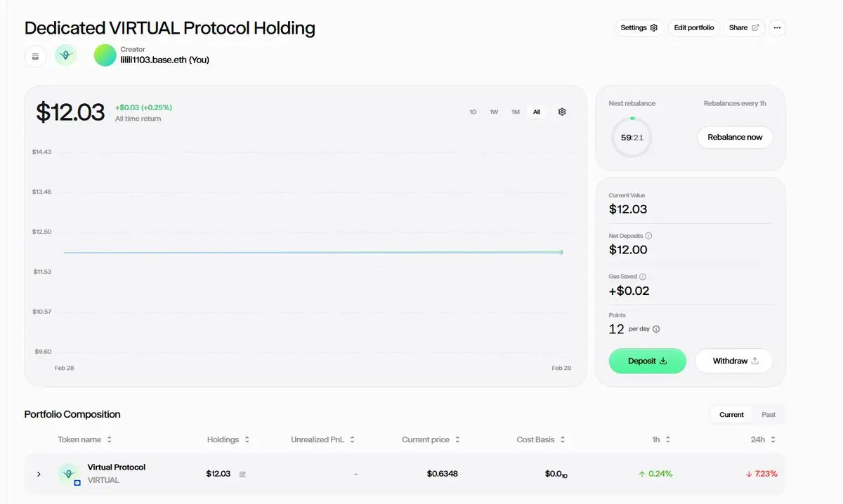Screen dimensions: 843x504
Task: Click the Gas Saved info icon
Action: (x=643, y=277)
